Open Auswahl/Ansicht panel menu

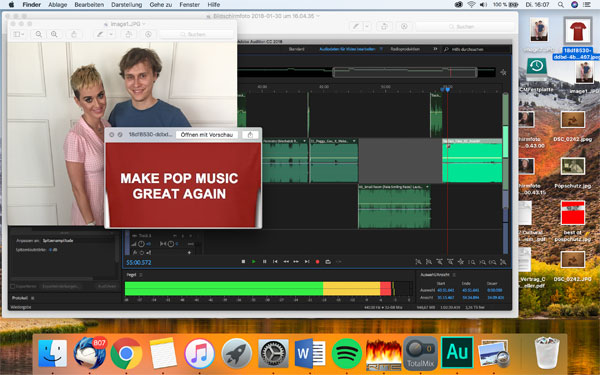(454, 275)
